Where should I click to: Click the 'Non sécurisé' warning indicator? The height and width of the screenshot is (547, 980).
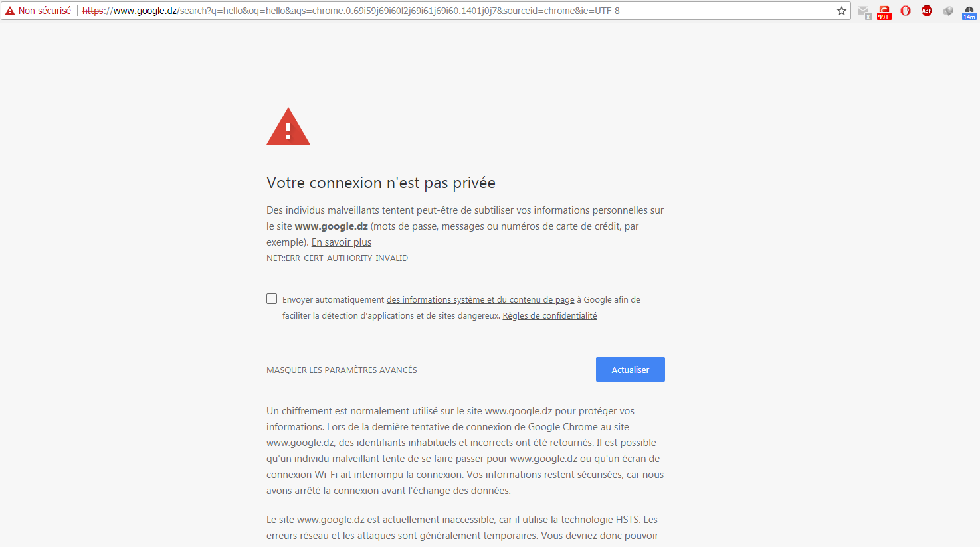[x=38, y=11]
